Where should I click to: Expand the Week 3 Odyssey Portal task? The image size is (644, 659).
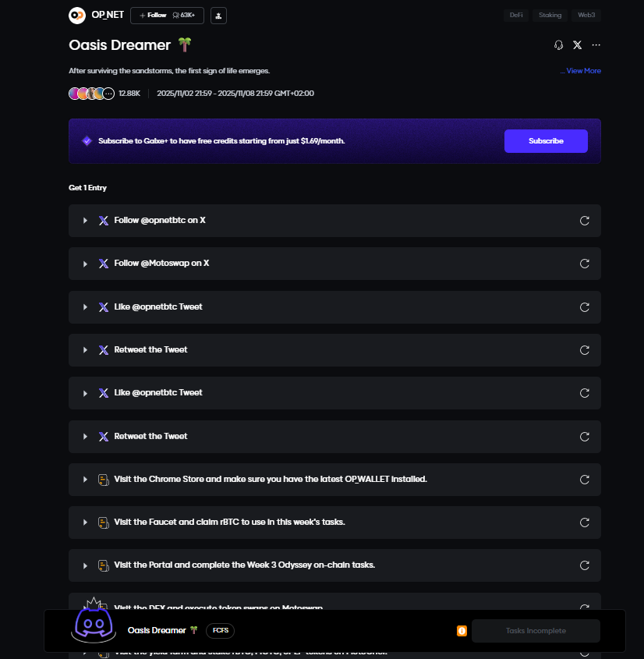coord(85,565)
